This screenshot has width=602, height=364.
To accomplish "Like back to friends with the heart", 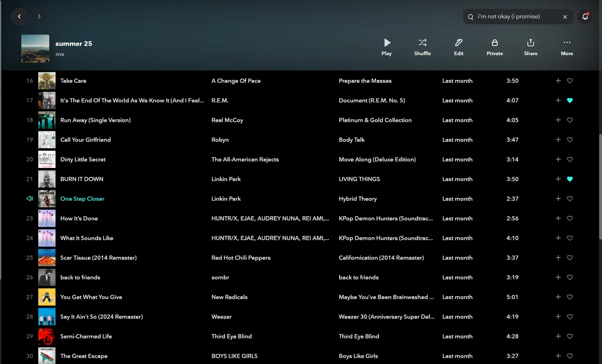I will coord(570,277).
